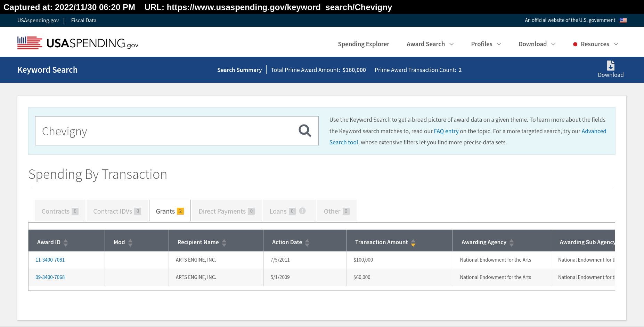Sort by Awarding Agency column arrows
644x327 pixels.
pos(512,242)
